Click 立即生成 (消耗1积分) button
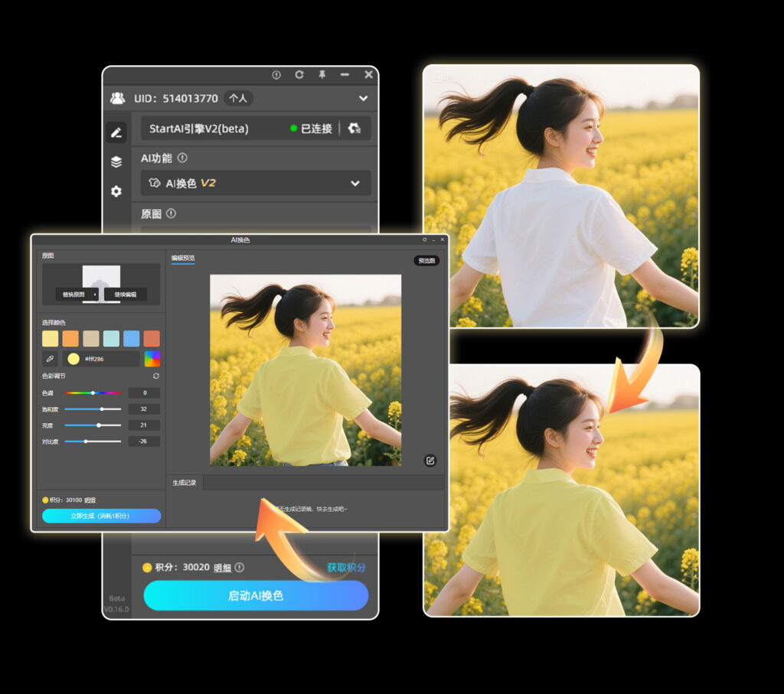This screenshot has height=694, width=784. [102, 516]
